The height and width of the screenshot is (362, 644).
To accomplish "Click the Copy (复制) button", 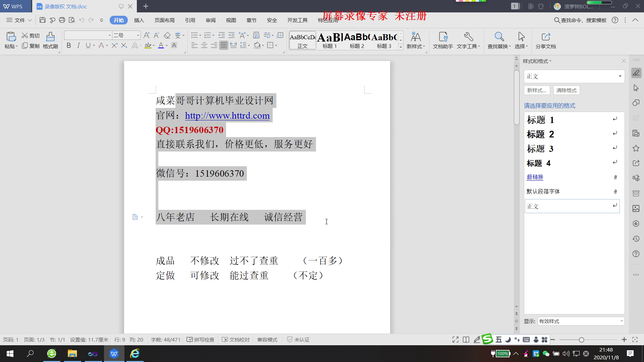I will pos(31,46).
